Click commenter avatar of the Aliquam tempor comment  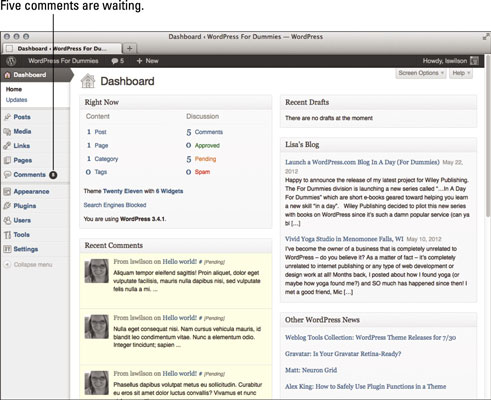coord(97,271)
